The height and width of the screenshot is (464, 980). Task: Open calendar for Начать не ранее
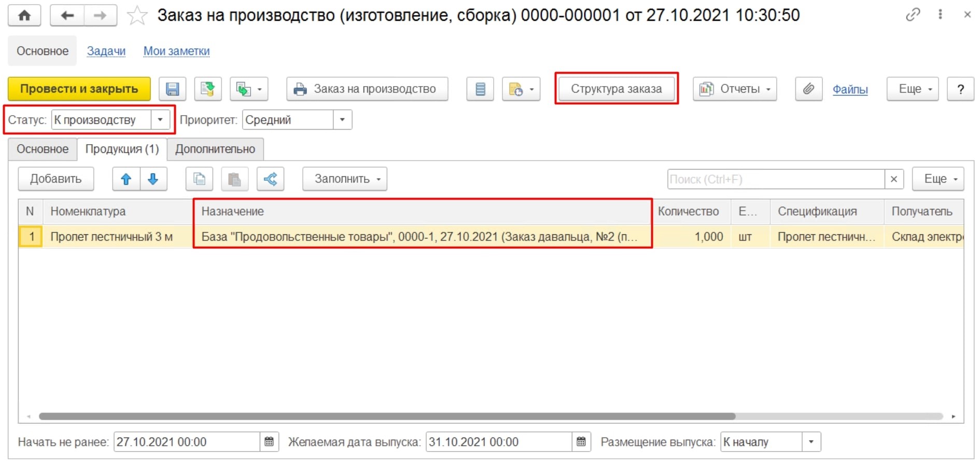coord(269,442)
